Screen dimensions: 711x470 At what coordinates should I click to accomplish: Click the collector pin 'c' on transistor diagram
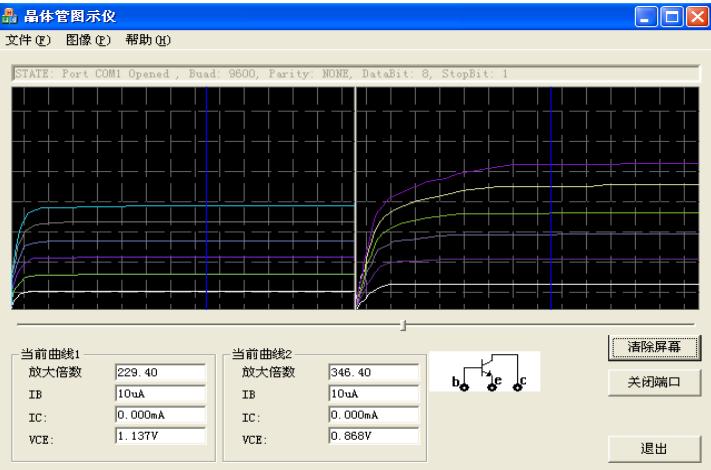tap(517, 385)
